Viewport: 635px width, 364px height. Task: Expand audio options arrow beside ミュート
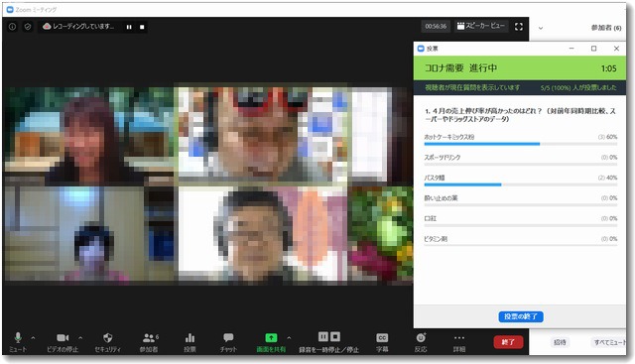pyautogui.click(x=33, y=337)
